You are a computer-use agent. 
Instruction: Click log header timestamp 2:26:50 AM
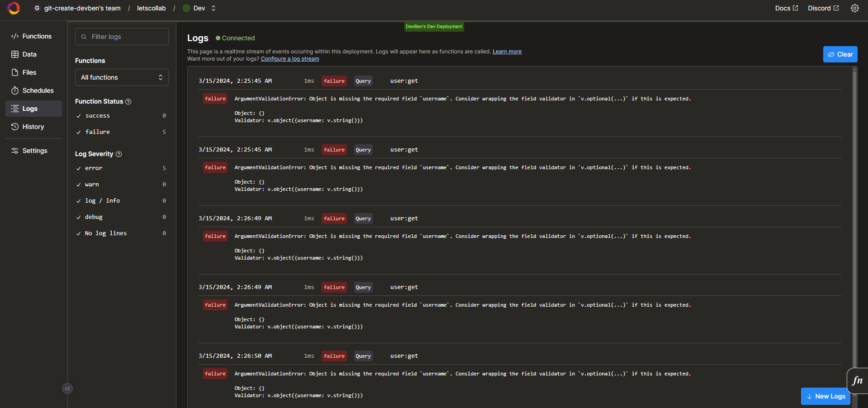[235, 356]
